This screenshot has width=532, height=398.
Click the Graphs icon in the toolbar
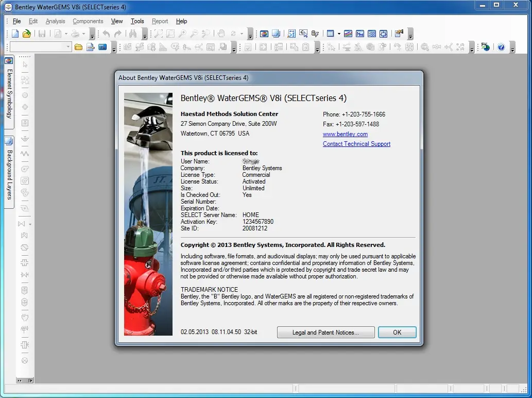click(348, 34)
